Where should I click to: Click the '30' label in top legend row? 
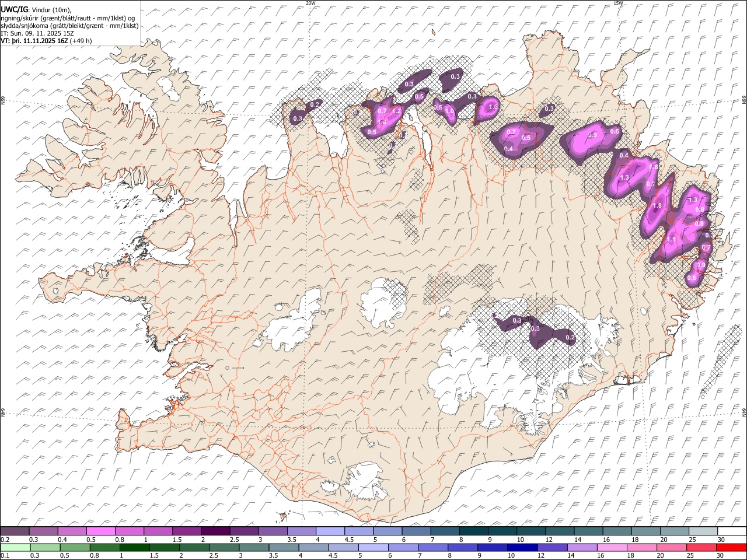[x=721, y=540]
